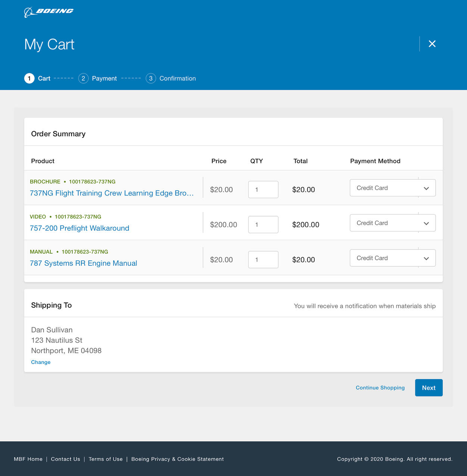
Task: Open payment method dropdown for Brochure item
Action: 392,188
